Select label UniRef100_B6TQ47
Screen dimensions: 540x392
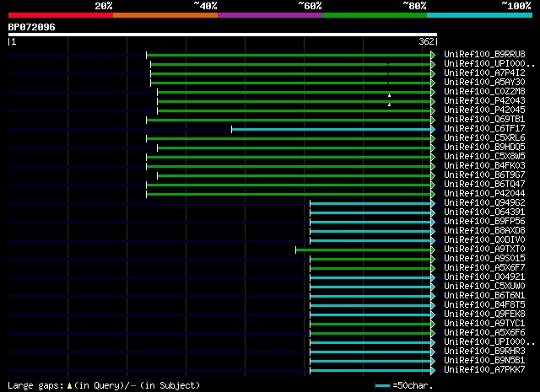pos(484,185)
